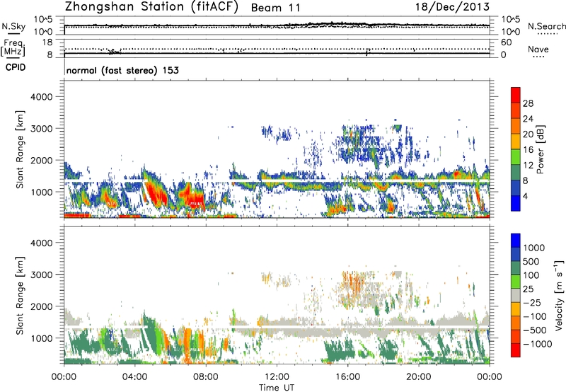Click the 'Nave' legend label

[538, 49]
